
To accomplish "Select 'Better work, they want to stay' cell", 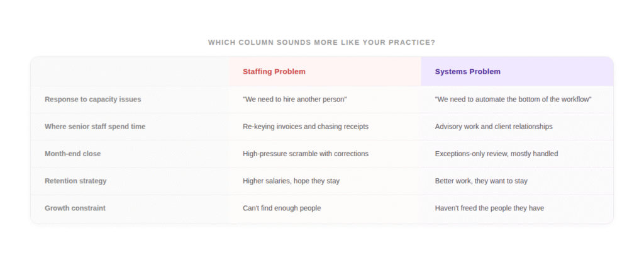I will click(x=481, y=181).
